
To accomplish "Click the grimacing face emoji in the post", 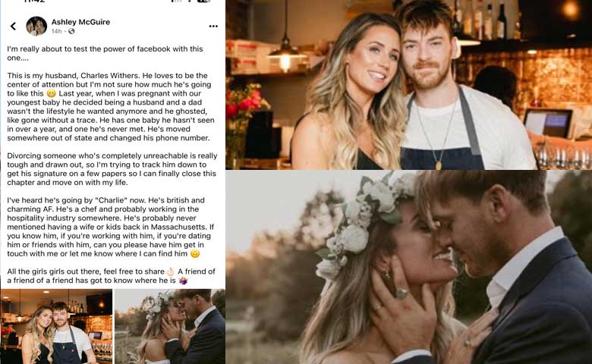I will (x=51, y=93).
